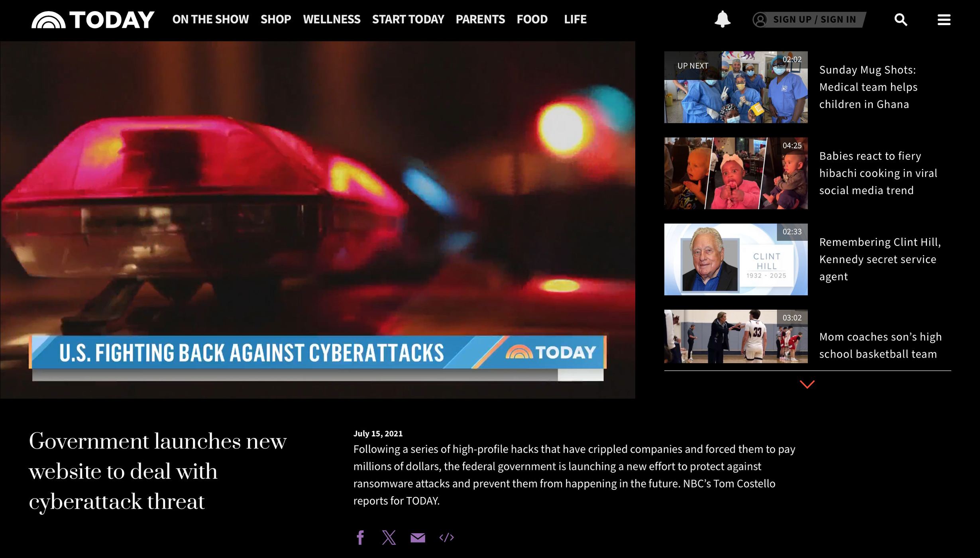The image size is (980, 558).
Task: Share the video by email
Action: point(418,538)
